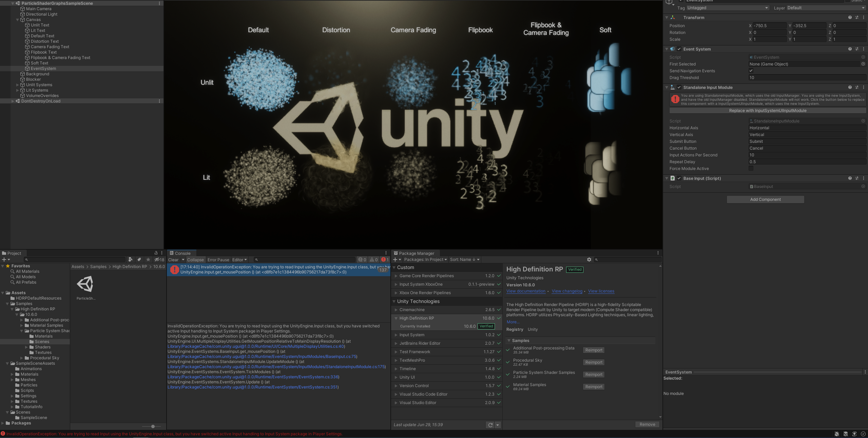Switch to the Package Manager tab
868x438 pixels.
click(416, 253)
